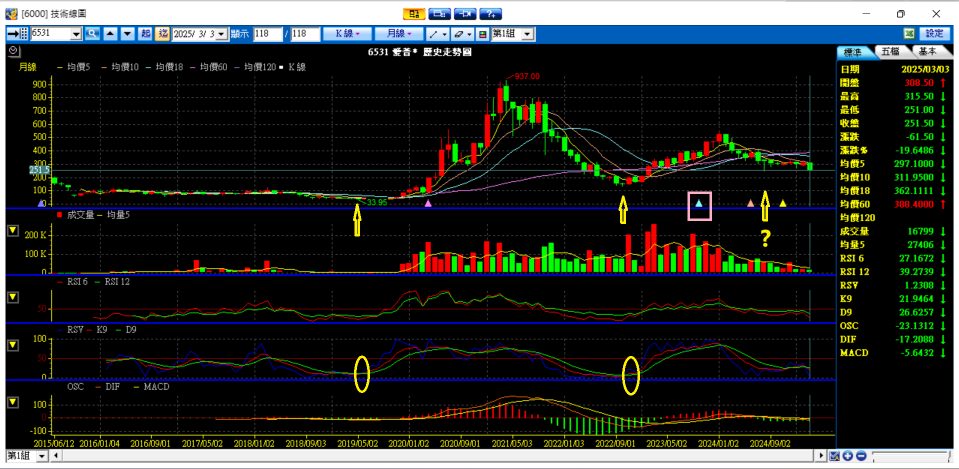
Task: Expand the MACD panel indicator arrow
Action: [x=12, y=402]
